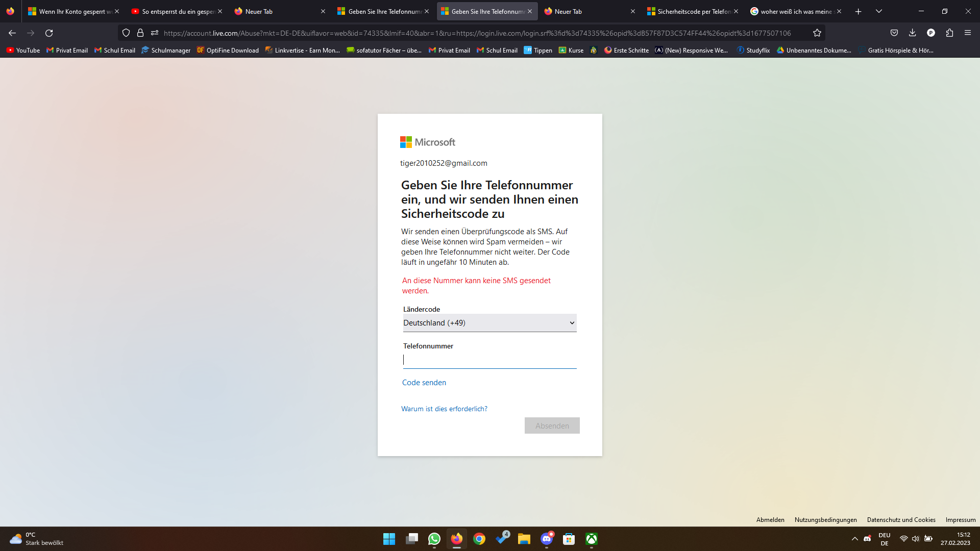Click into the Telefonnummer input field
980x551 pixels.
(x=489, y=360)
